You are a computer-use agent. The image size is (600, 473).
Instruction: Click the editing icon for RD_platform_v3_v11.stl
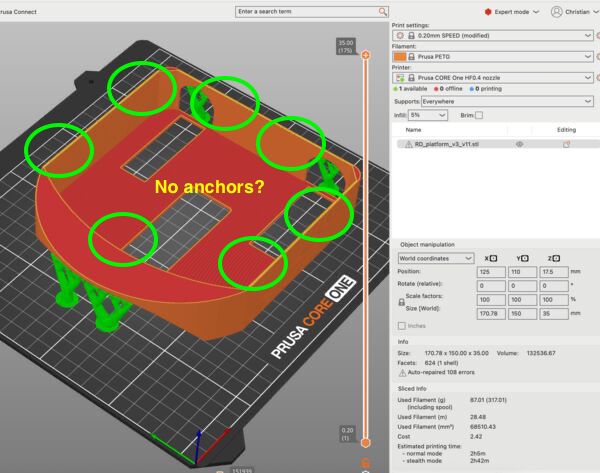[566, 144]
